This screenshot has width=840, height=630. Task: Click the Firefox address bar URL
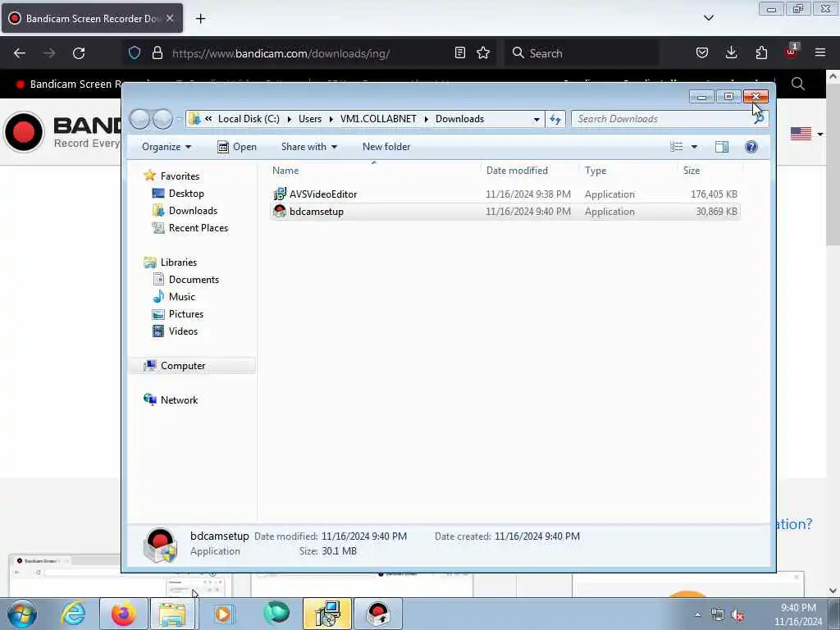(281, 53)
